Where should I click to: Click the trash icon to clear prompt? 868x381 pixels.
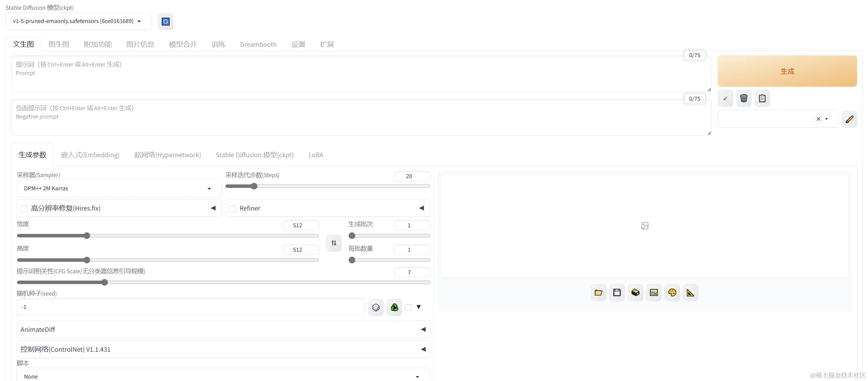pos(744,98)
